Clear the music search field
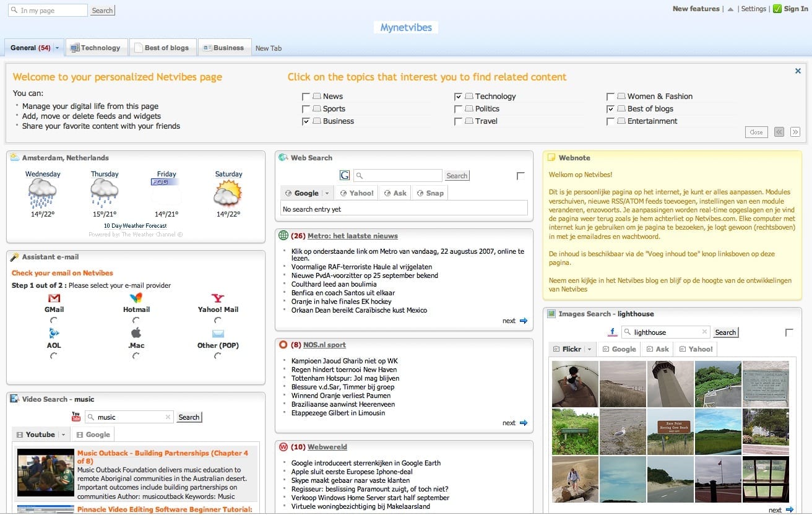Viewport: 812px width, 515px height. (x=168, y=417)
